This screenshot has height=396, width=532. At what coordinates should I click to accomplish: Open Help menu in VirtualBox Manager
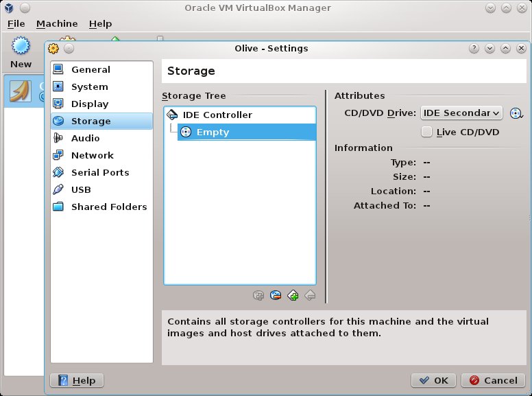pos(100,24)
